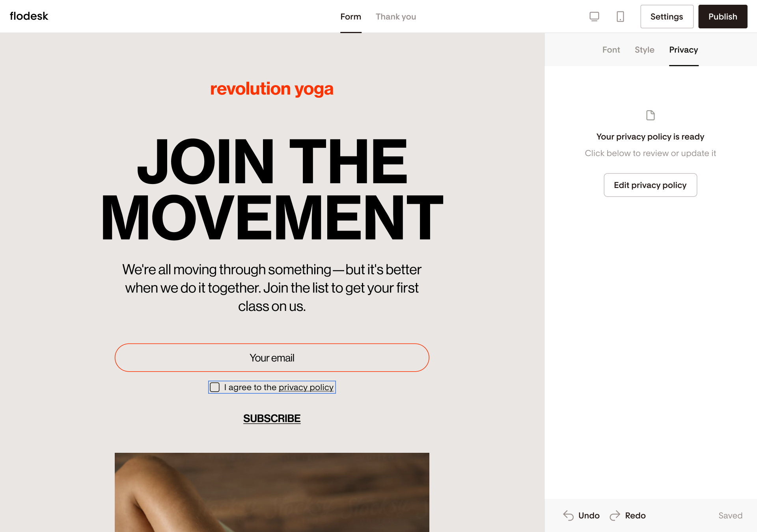This screenshot has width=757, height=532.
Task: Click the SUBSCRIBE button on form
Action: [272, 419]
